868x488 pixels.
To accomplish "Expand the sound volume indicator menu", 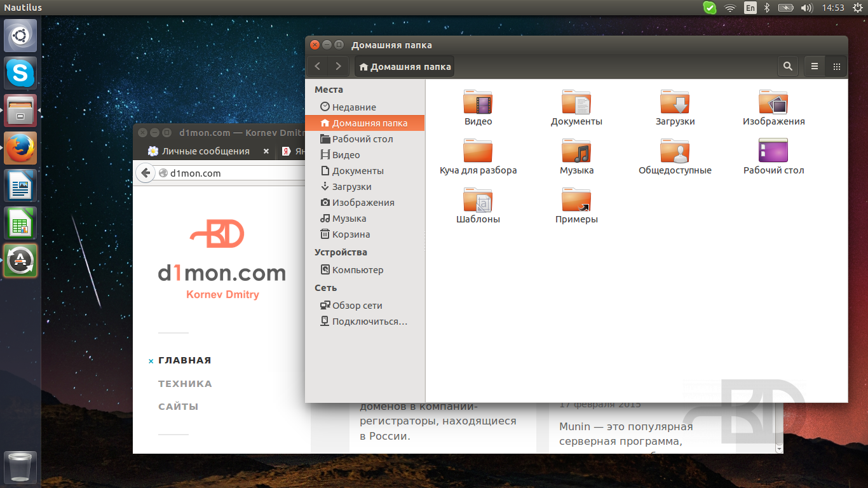I will coord(807,8).
